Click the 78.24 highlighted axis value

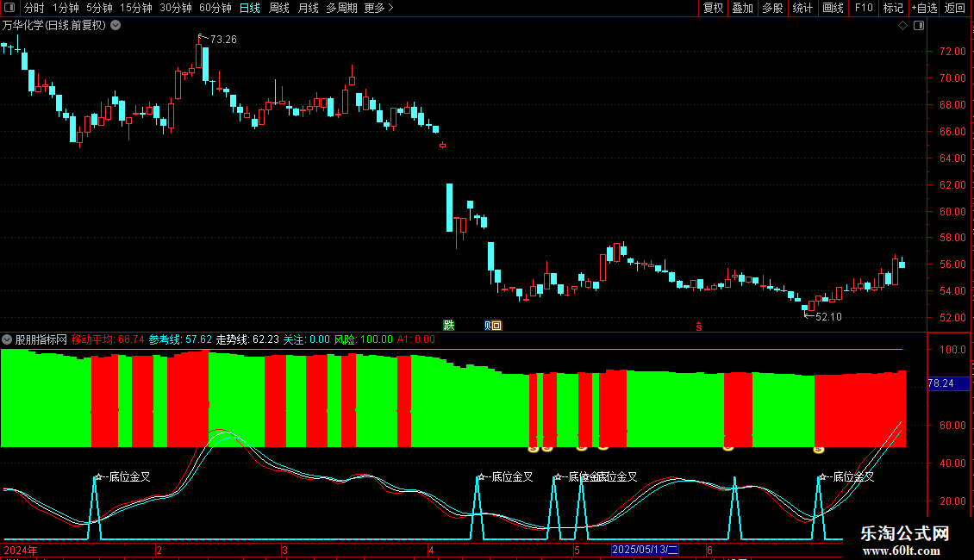948,383
